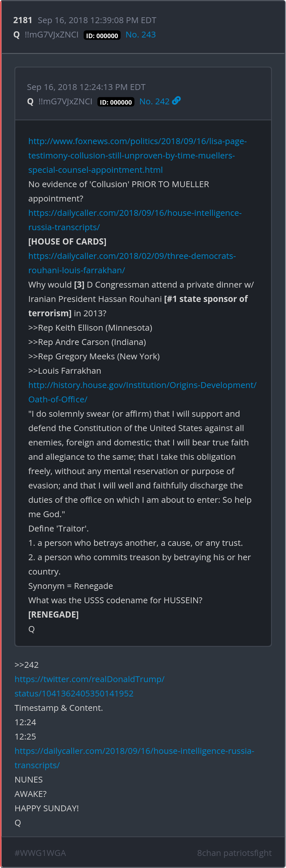
Task: Click the [RENEGADE] bold text
Action: (x=53, y=615)
